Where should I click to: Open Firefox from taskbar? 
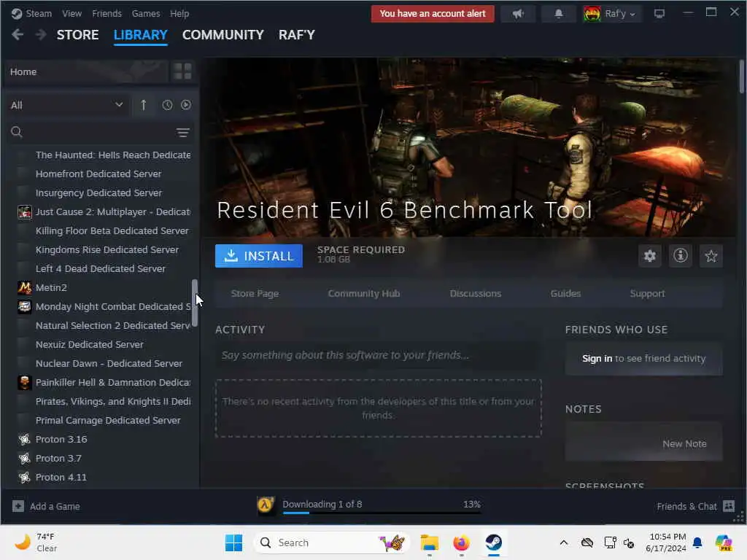[x=461, y=542]
